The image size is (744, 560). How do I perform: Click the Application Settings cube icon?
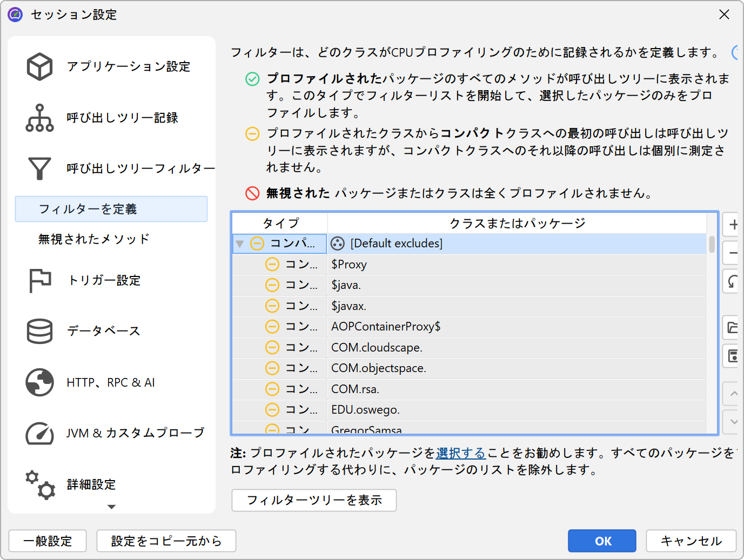[39, 66]
